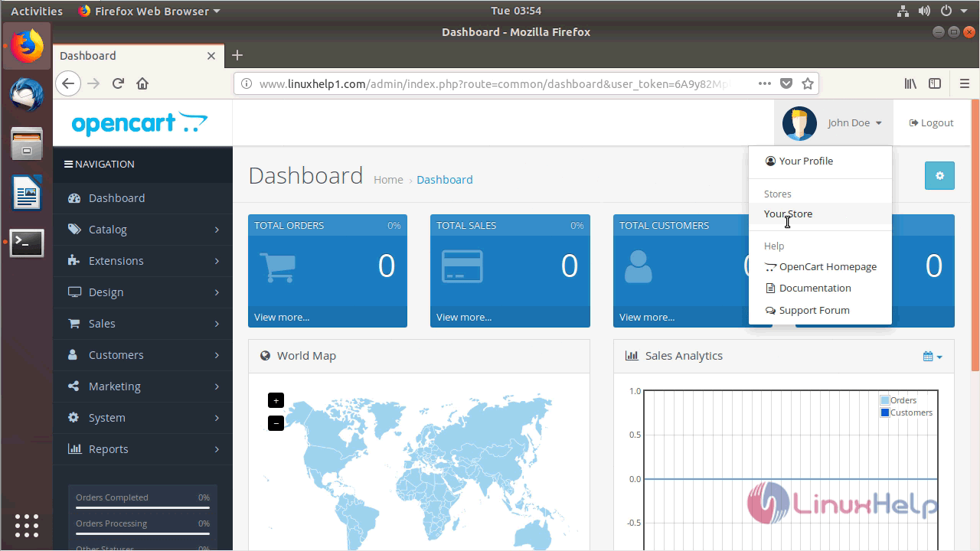Viewport: 980px width, 551px height.
Task: Click the Logout link
Action: click(931, 123)
